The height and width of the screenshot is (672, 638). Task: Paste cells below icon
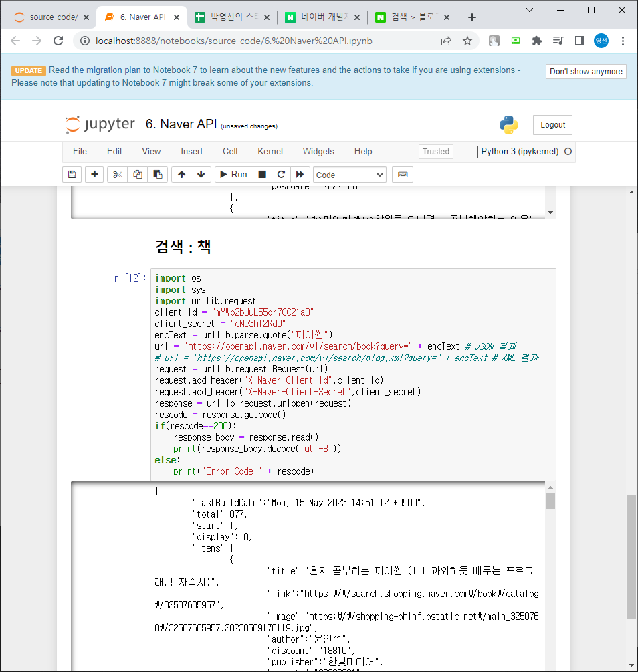[x=158, y=175]
